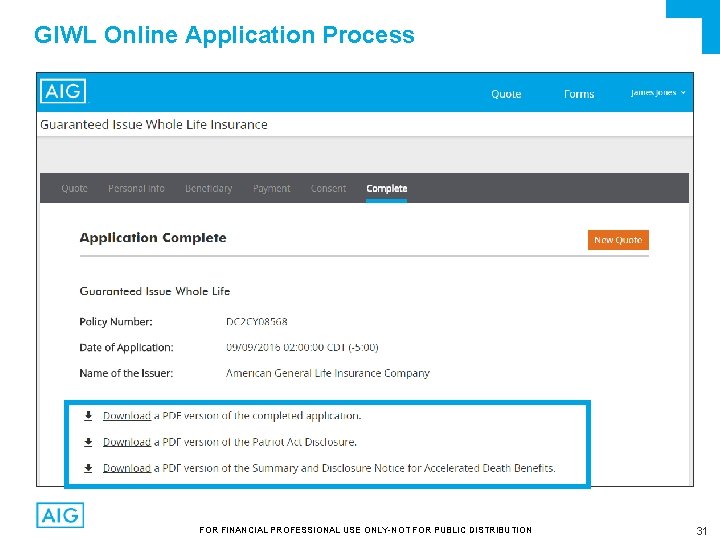Open the Forms link in the header
The image size is (720, 540).
pyautogui.click(x=579, y=94)
